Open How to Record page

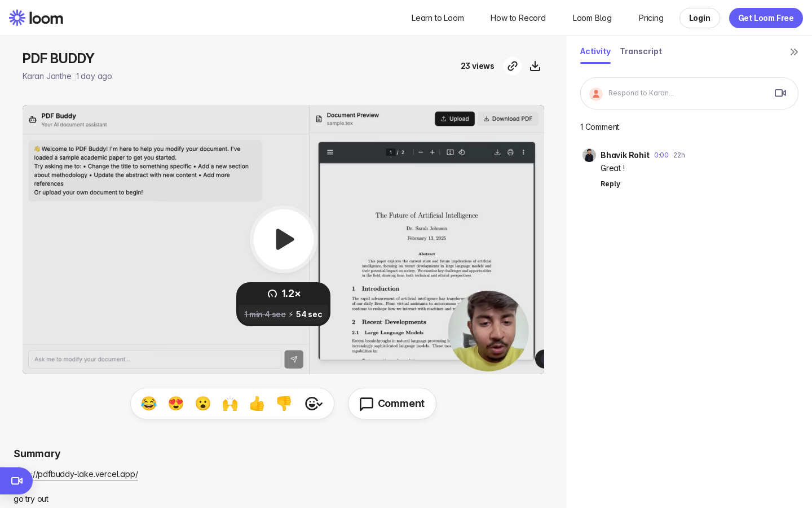point(518,18)
